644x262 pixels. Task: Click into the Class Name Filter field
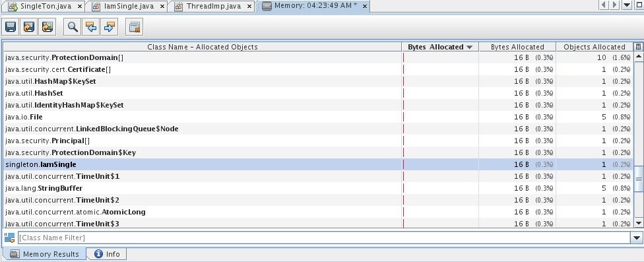point(325,238)
